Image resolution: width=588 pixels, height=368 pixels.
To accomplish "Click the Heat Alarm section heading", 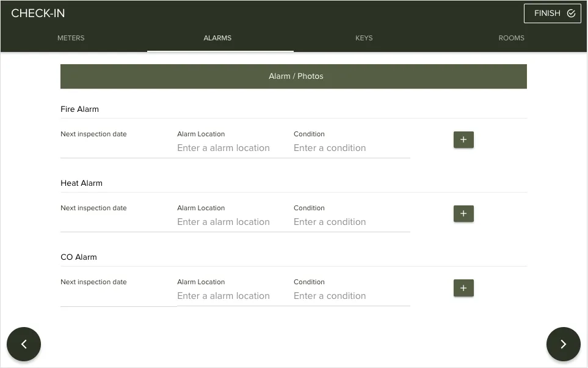I will (81, 183).
